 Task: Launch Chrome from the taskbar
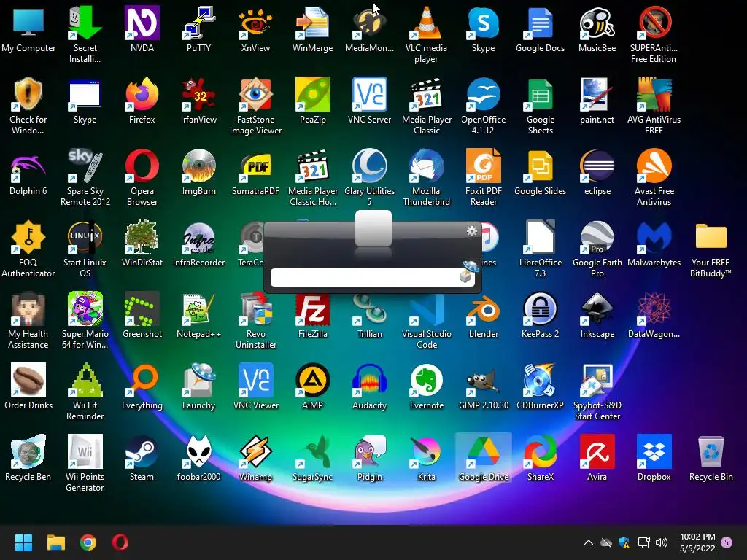[88, 542]
